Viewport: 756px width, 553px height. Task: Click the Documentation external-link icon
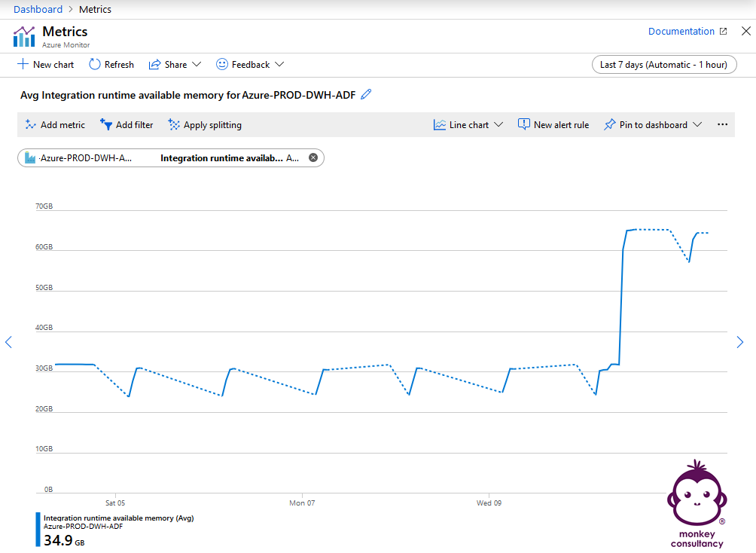[x=723, y=32]
